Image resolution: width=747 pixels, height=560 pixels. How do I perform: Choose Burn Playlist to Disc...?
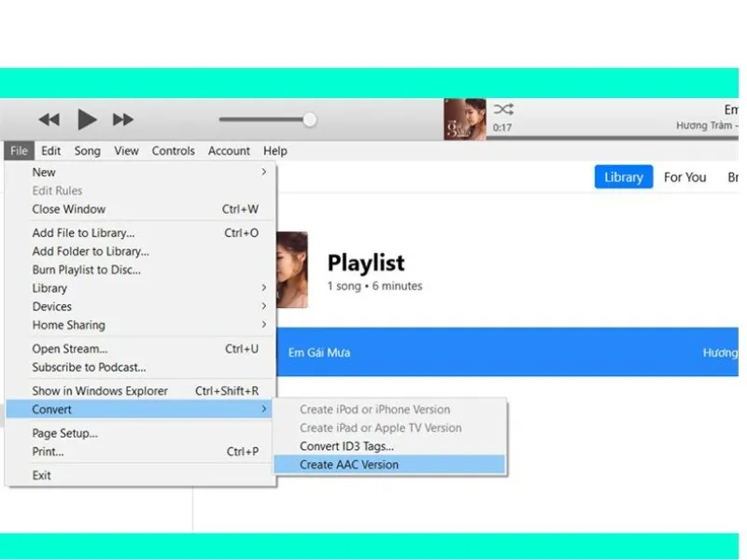click(x=139, y=270)
